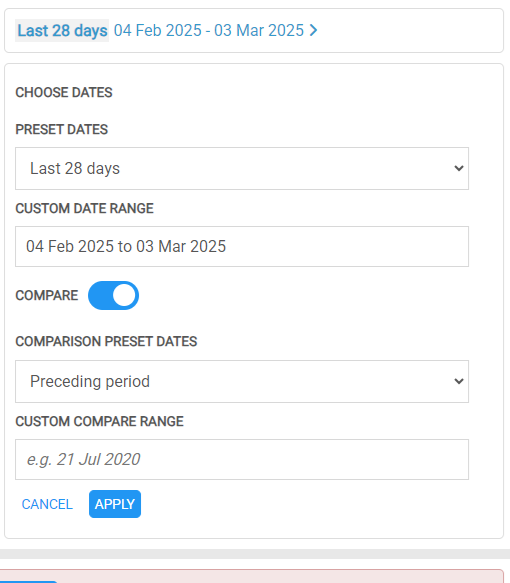Viewport: 510px width, 583px height.
Task: Click the COMPARE label text
Action: click(47, 296)
